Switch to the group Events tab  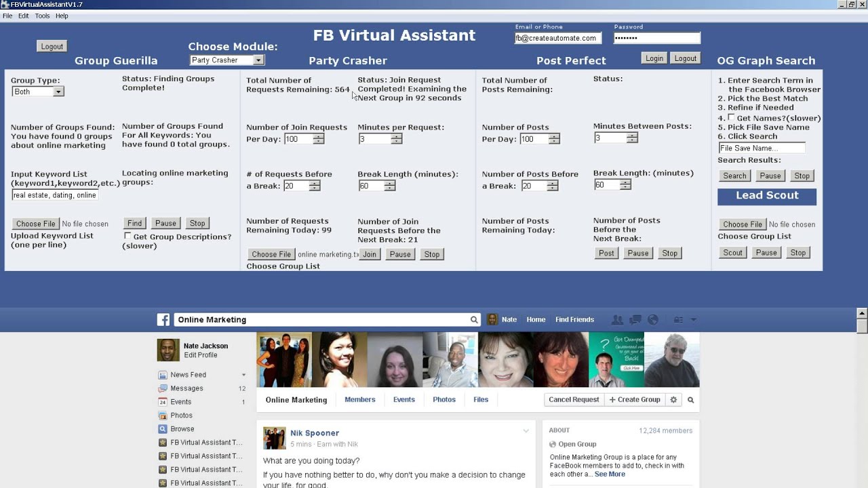pos(404,400)
